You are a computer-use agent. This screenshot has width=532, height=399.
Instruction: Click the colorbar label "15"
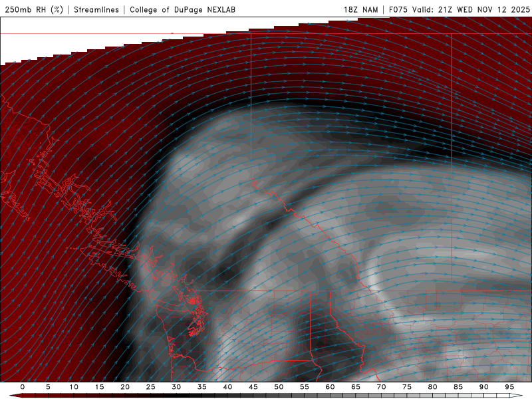(x=99, y=387)
